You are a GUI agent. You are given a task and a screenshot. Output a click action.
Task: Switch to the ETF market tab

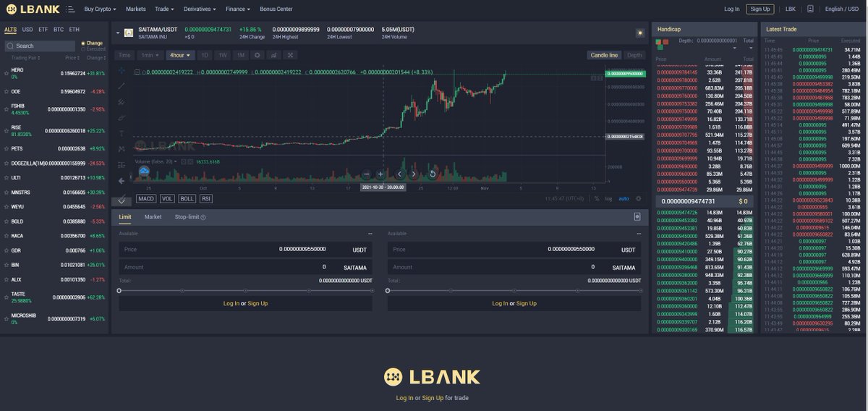pos(43,30)
